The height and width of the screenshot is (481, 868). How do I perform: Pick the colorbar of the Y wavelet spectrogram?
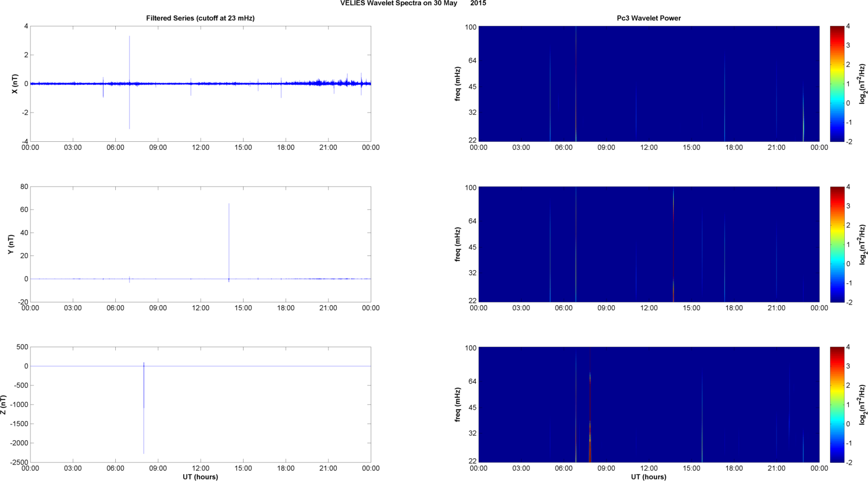click(x=837, y=244)
